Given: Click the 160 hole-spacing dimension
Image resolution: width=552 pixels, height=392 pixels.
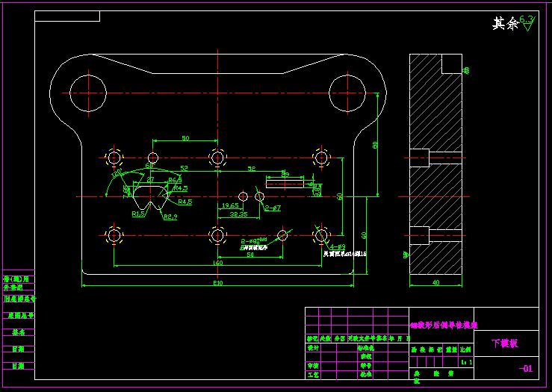Looking at the screenshot, I should [218, 263].
